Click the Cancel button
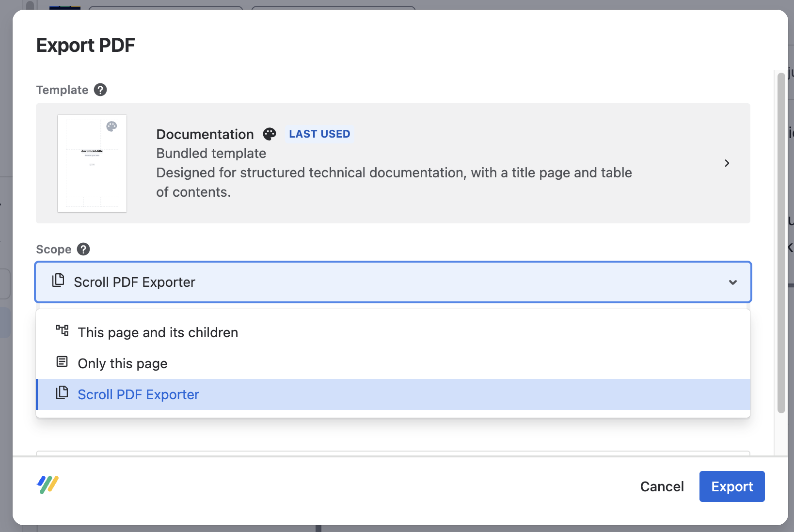 pos(662,486)
